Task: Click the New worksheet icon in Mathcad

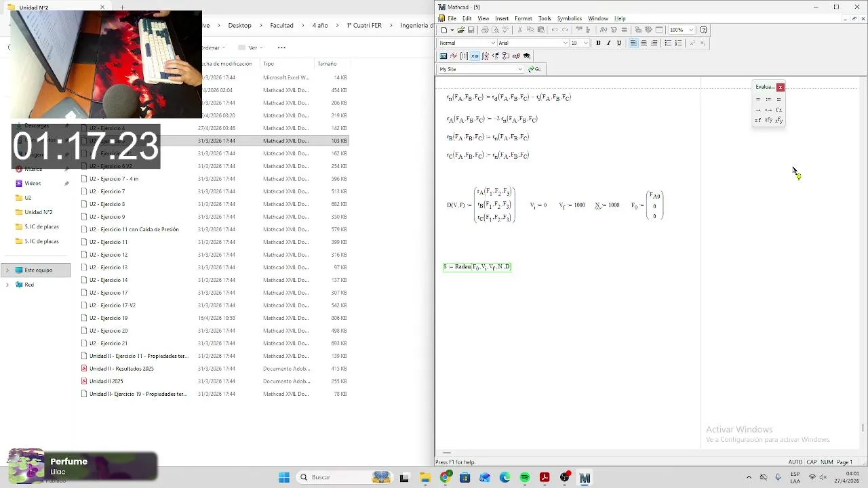Action: point(443,30)
